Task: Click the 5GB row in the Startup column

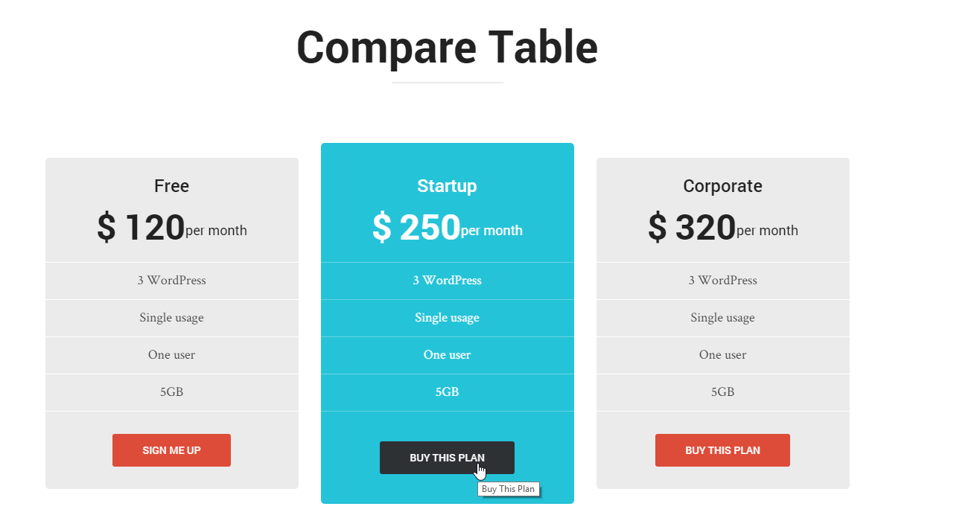Action: click(x=447, y=392)
